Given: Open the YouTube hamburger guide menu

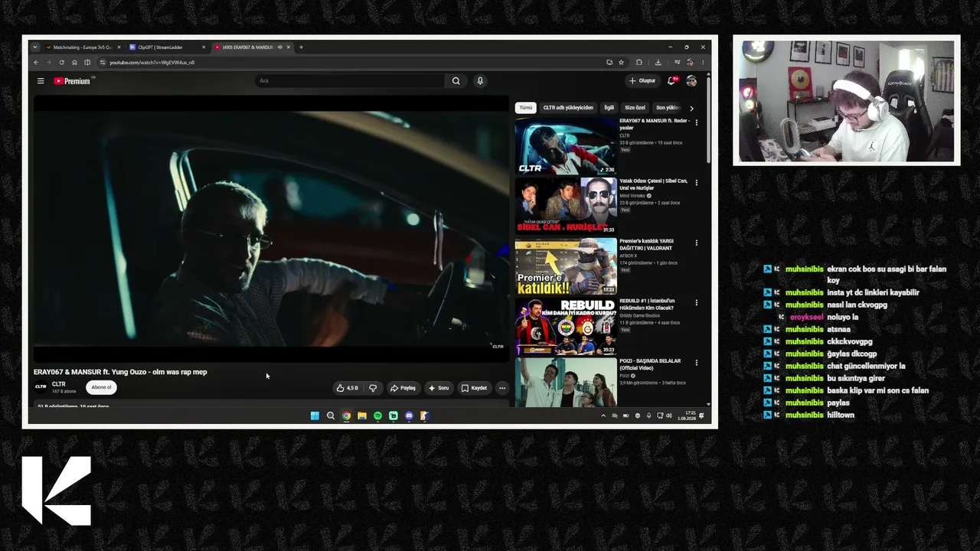Looking at the screenshot, I should tap(41, 81).
